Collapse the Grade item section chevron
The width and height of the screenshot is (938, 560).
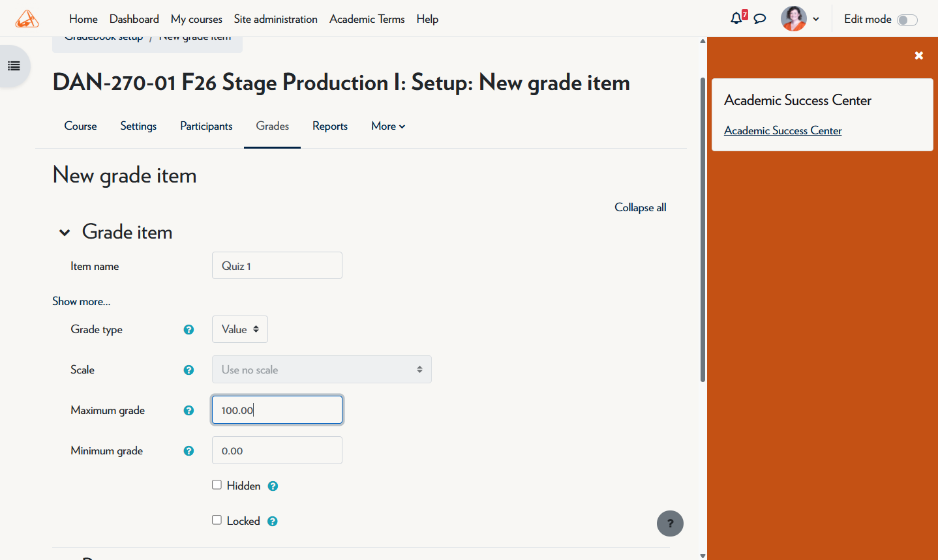point(65,233)
